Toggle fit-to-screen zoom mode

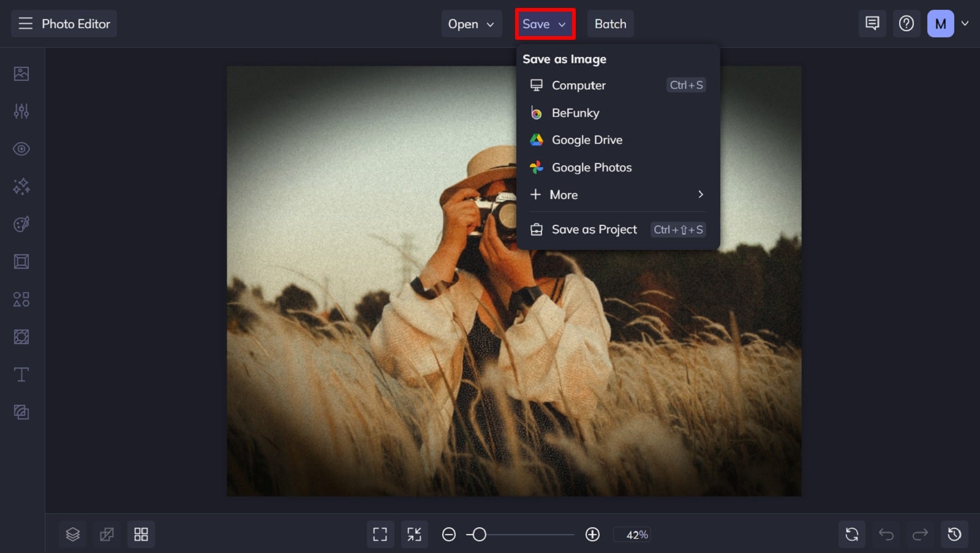(x=415, y=534)
